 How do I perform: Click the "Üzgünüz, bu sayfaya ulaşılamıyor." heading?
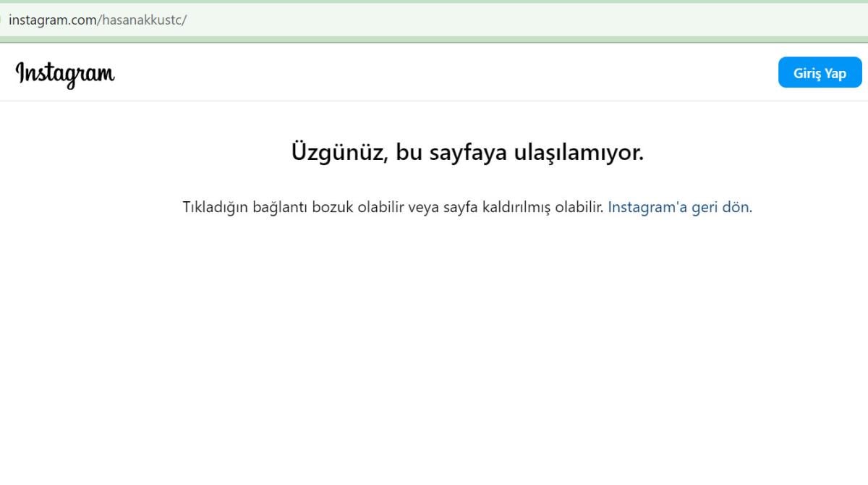coord(467,153)
